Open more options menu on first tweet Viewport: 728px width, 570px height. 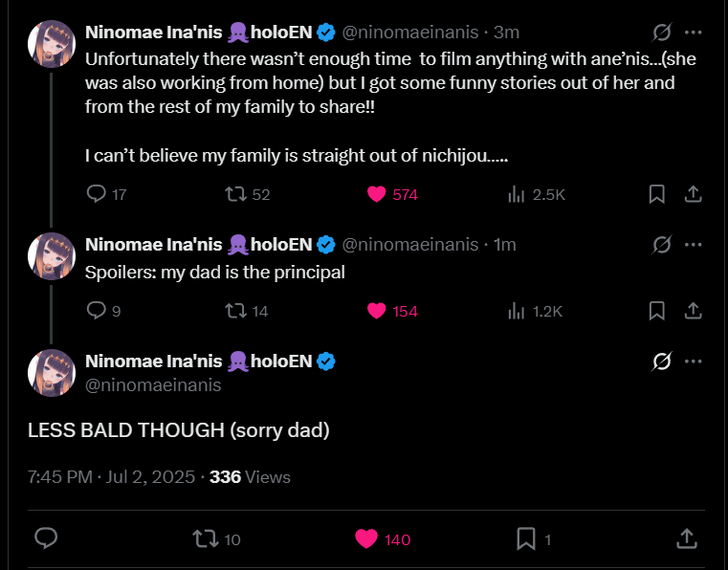coord(694,33)
